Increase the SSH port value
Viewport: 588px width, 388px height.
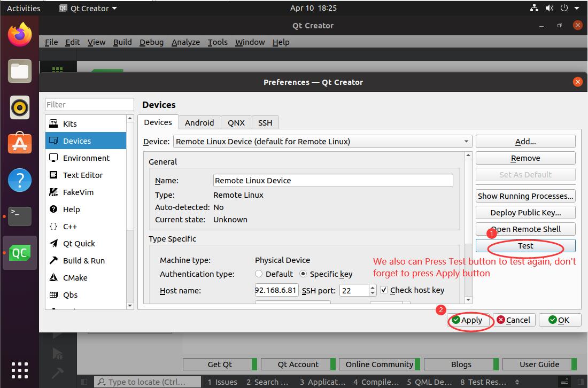click(x=373, y=287)
